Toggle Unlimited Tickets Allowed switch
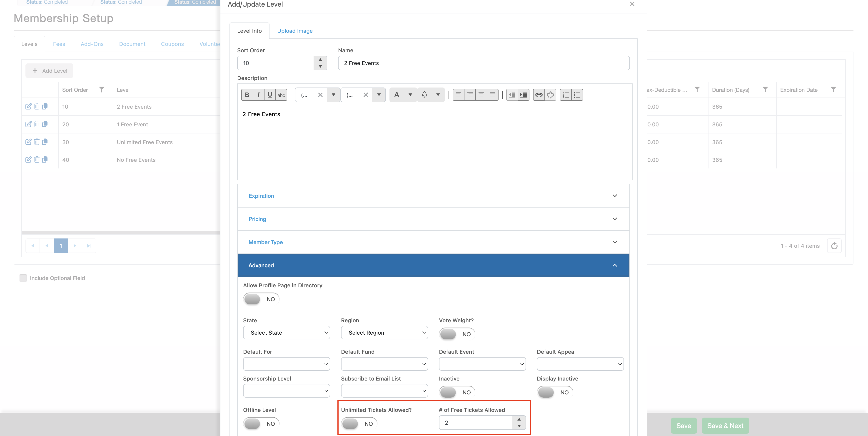868x436 pixels. pyautogui.click(x=359, y=423)
